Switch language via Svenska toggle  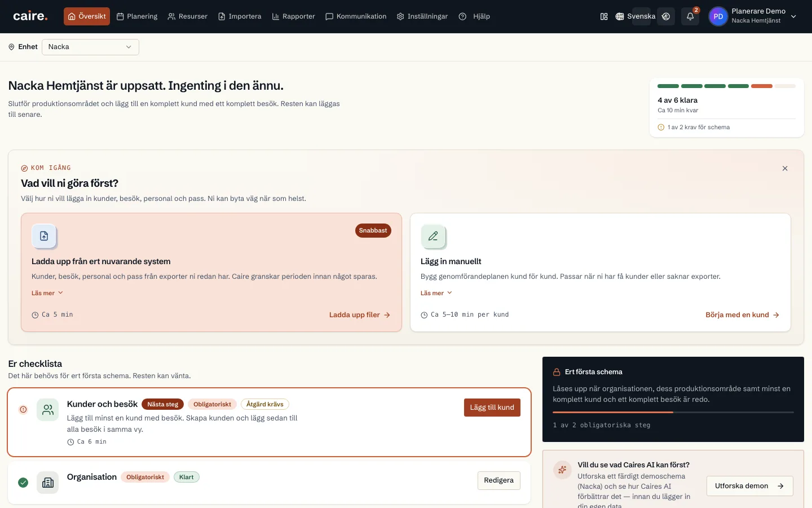tap(636, 16)
